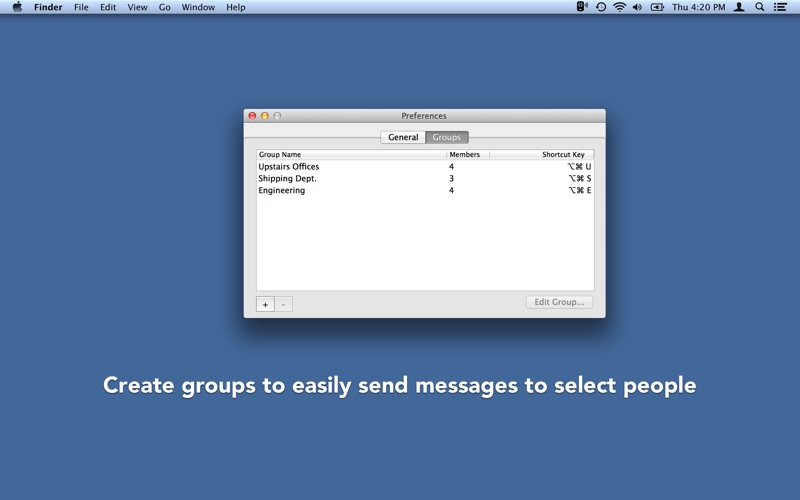Click the shortcut key ending in U
The height and width of the screenshot is (500, 800).
(x=580, y=167)
